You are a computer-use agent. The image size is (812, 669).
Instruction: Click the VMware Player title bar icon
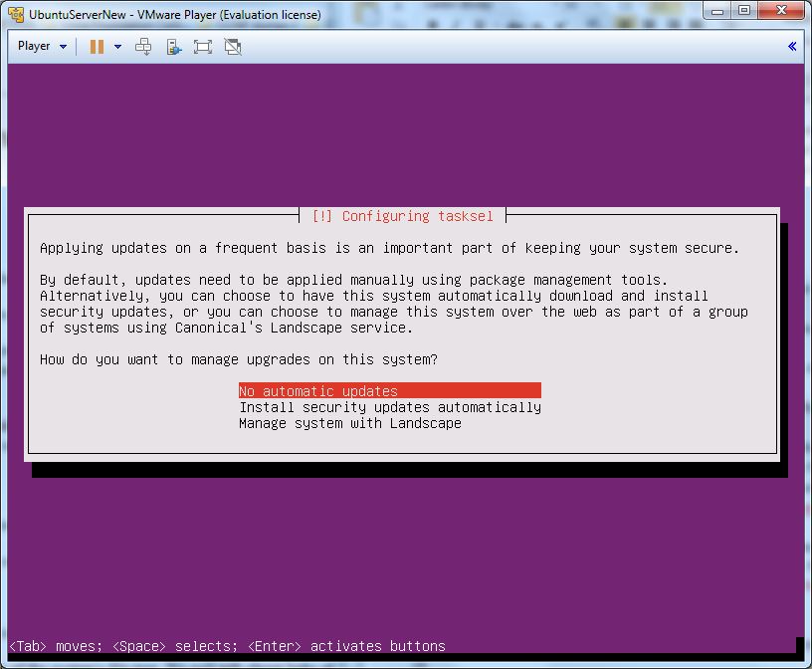coord(16,15)
